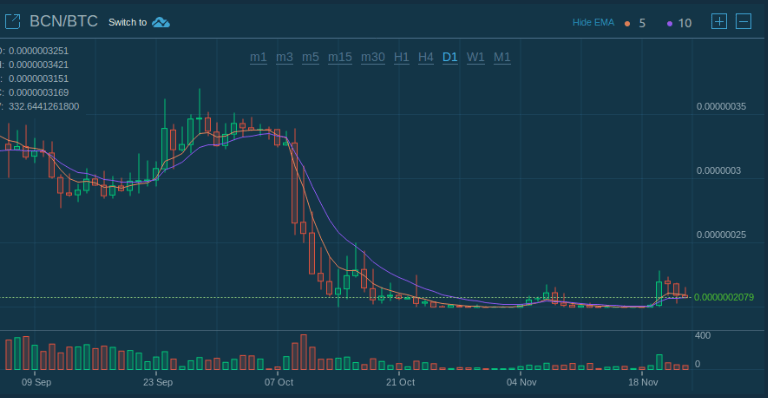Select the m3 timeframe

click(284, 57)
